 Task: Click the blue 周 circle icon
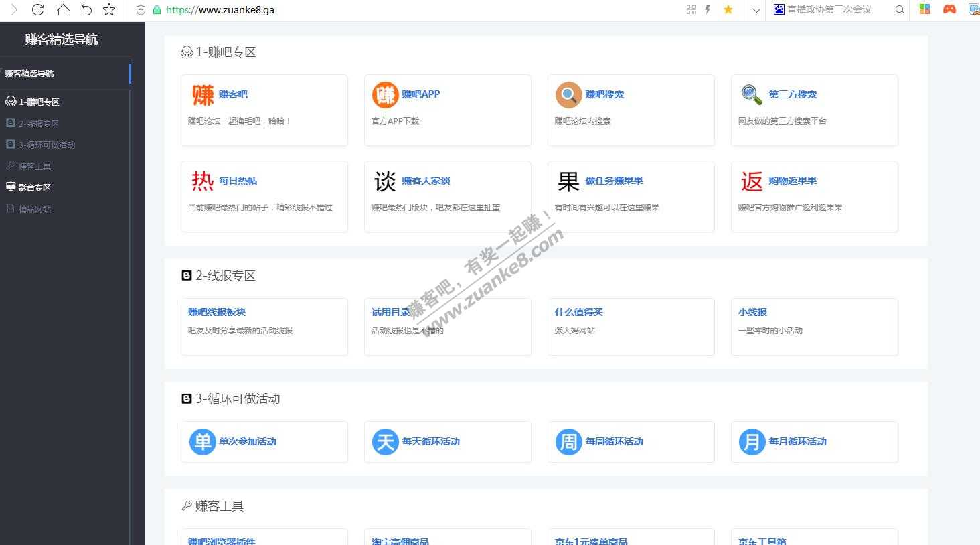point(568,442)
